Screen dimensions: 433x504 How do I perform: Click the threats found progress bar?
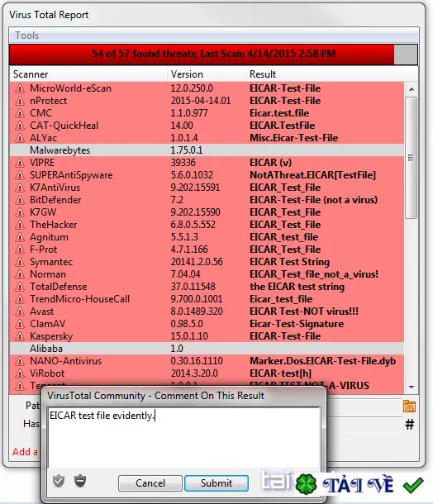[214, 54]
